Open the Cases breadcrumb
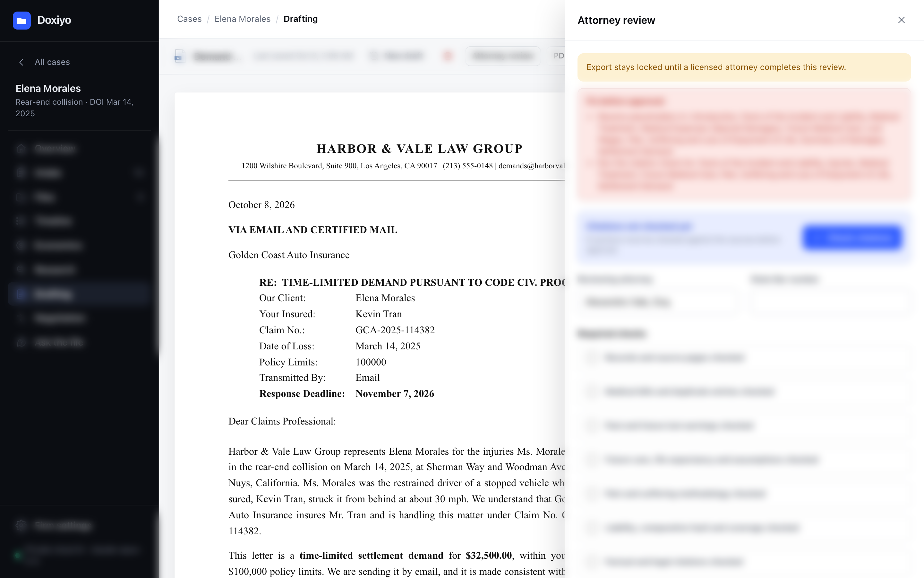 click(x=189, y=19)
